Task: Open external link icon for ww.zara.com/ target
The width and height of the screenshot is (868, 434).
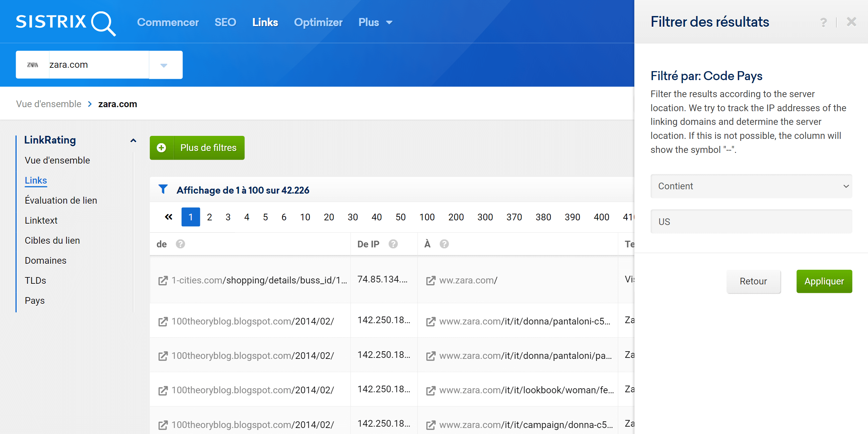Action: click(x=431, y=280)
